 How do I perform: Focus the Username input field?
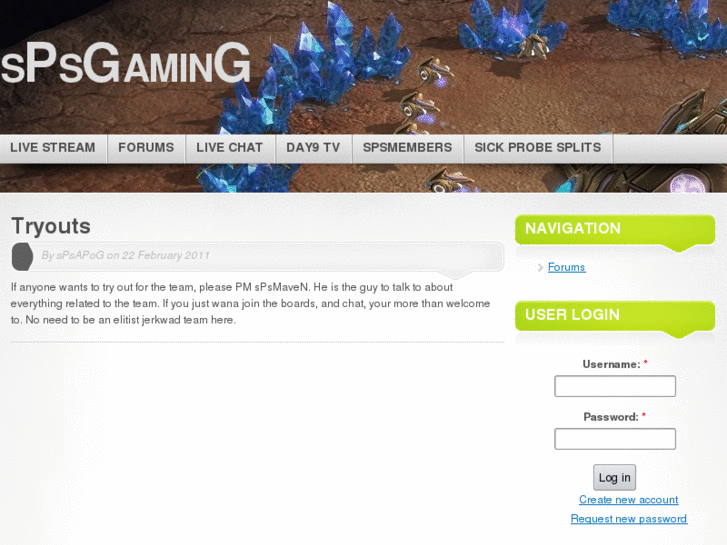tap(615, 386)
